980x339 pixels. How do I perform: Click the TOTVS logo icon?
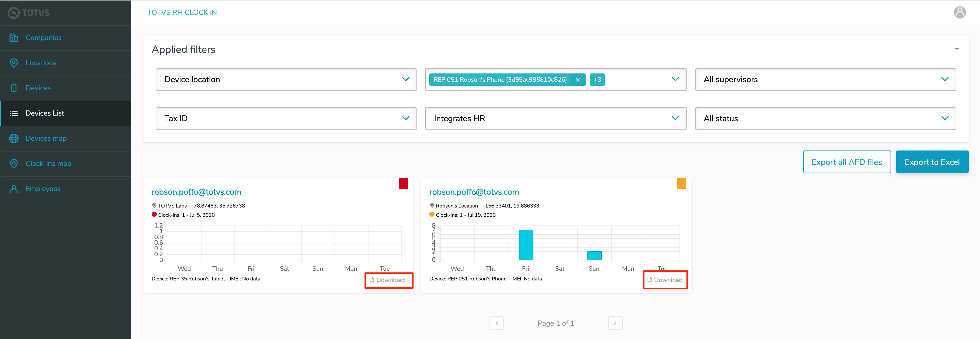14,13
